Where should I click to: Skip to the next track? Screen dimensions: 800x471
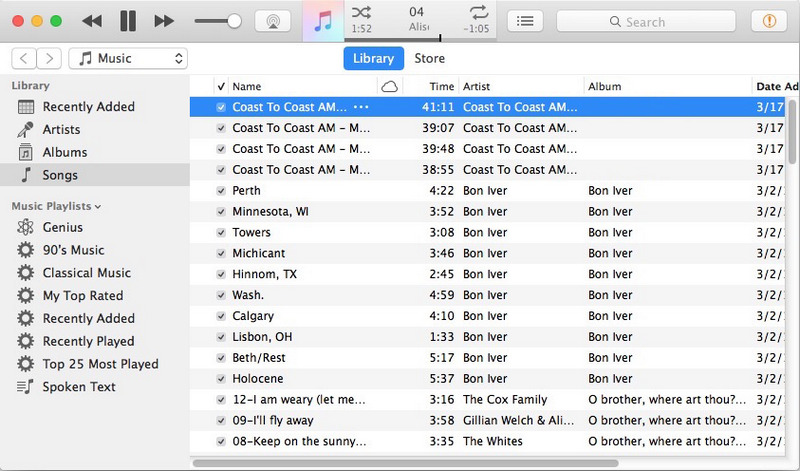(164, 21)
